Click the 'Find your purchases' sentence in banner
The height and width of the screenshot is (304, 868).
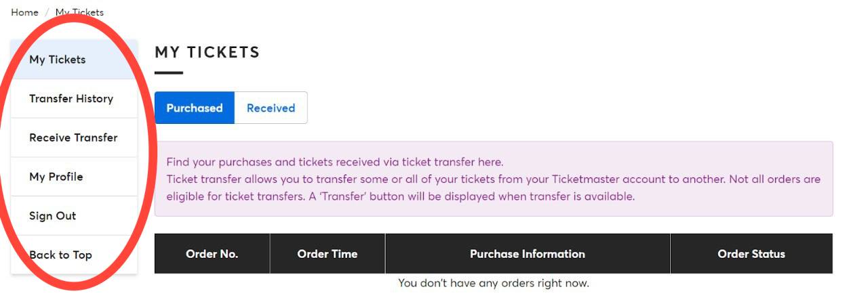pos(335,162)
